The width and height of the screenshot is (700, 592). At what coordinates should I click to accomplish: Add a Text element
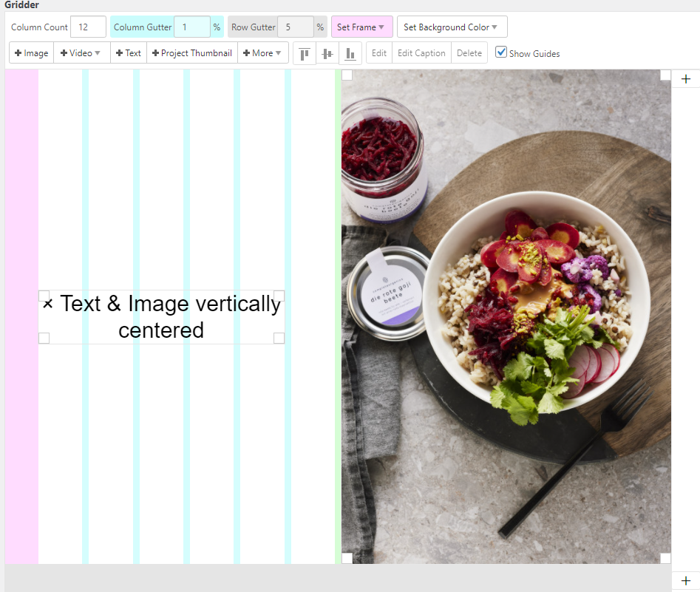point(129,53)
